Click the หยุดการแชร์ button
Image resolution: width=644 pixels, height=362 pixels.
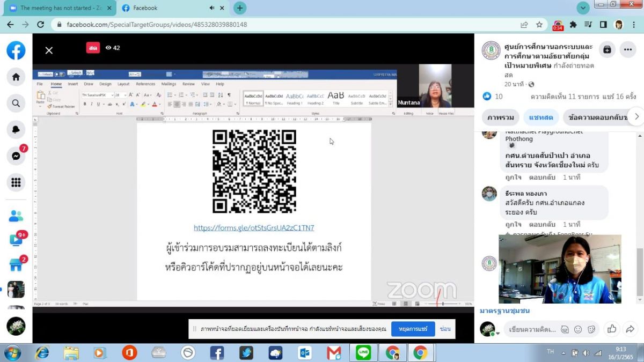(413, 329)
